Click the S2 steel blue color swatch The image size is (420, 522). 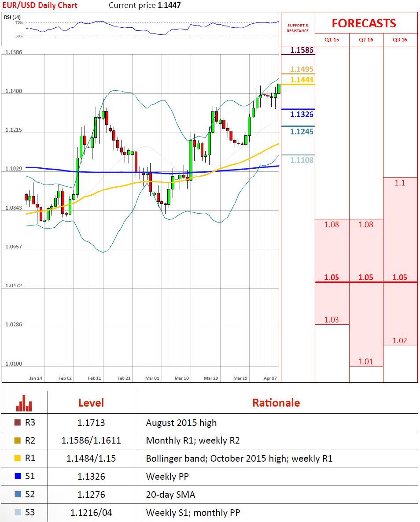[18, 494]
